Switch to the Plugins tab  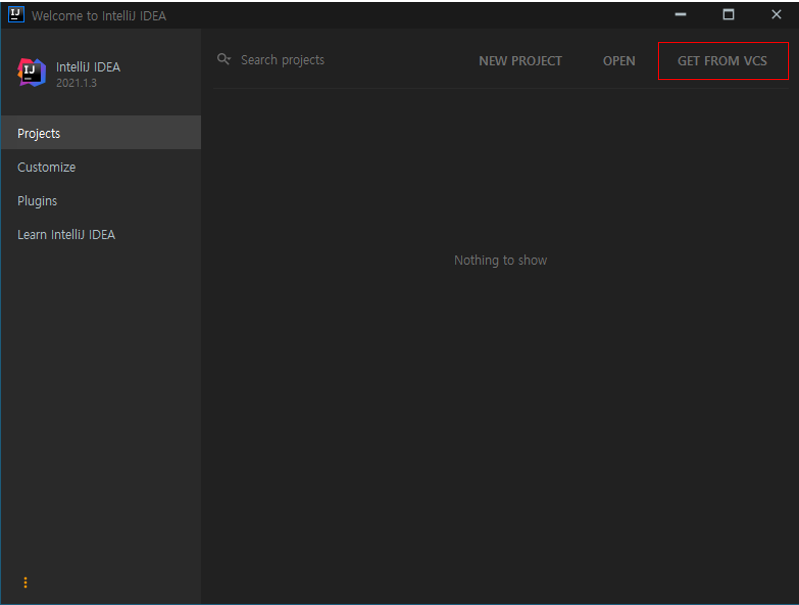pyautogui.click(x=101, y=200)
